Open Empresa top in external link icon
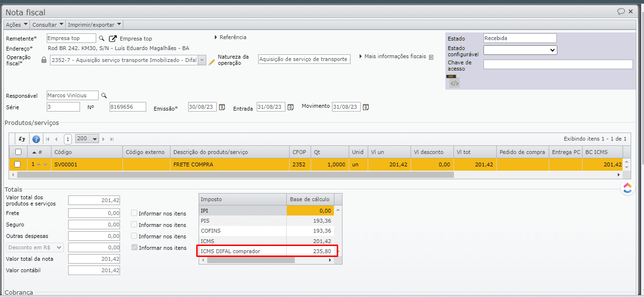 coord(113,39)
